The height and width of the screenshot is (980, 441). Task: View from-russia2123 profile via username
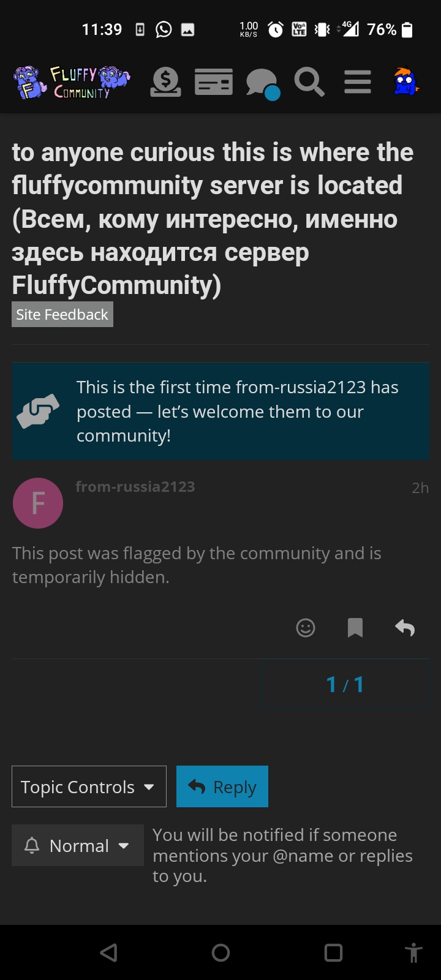(x=135, y=487)
